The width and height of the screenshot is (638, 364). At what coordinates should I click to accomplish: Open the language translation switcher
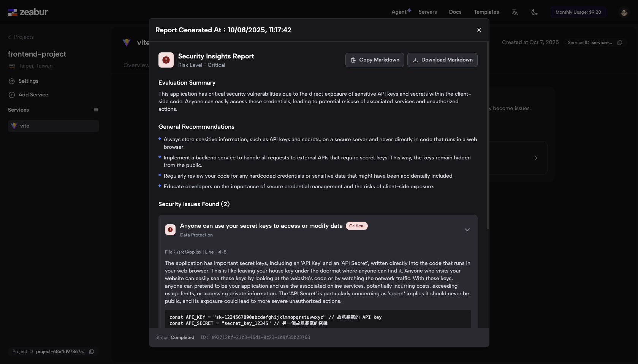click(515, 12)
